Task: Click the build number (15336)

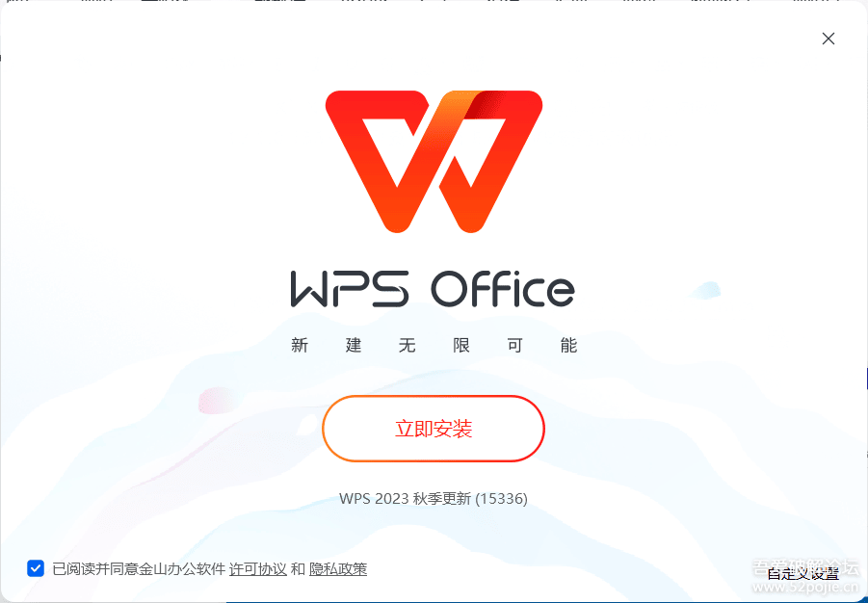Action: click(x=501, y=499)
